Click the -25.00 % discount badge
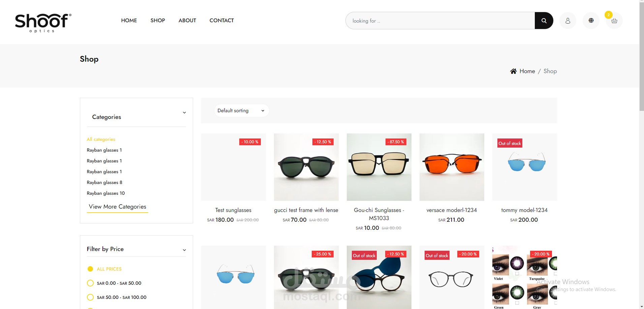Screen dimensions: 644x309 pos(323,254)
